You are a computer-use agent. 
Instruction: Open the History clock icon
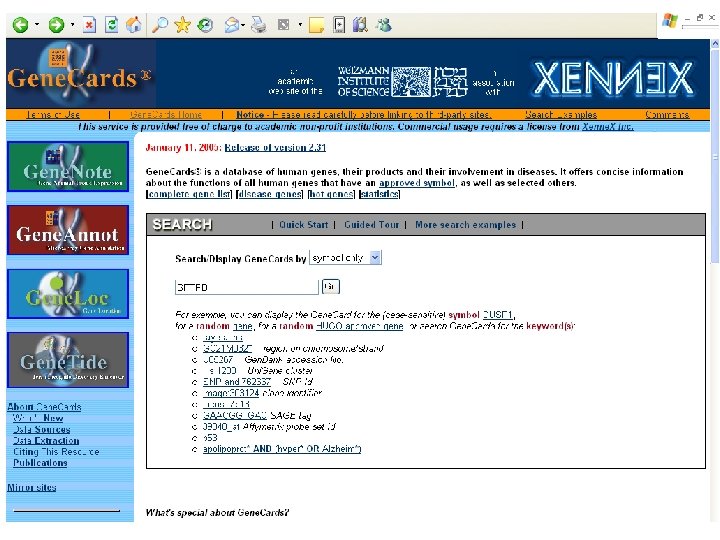205,25
